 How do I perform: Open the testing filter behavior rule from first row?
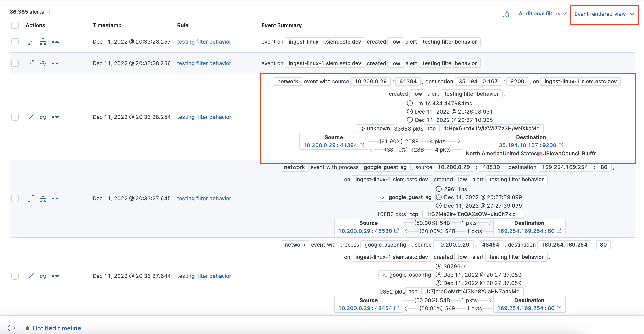click(204, 42)
